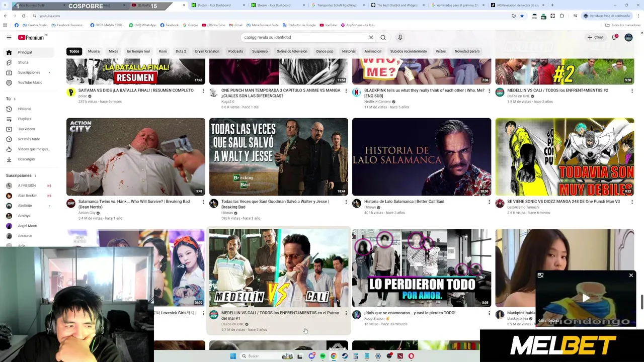Open options for One Punch Man Temporada 3 video

pos(346,91)
